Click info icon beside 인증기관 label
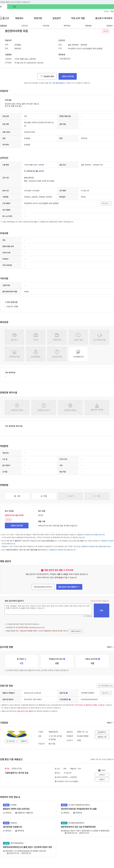This screenshot has height=868, width=114. (x=67, y=693)
